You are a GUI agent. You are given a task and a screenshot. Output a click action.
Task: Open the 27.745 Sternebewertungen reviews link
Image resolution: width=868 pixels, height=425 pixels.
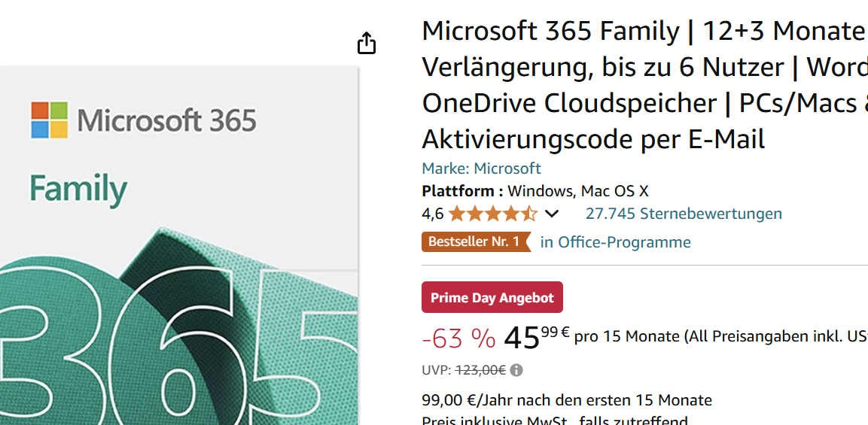point(684,214)
